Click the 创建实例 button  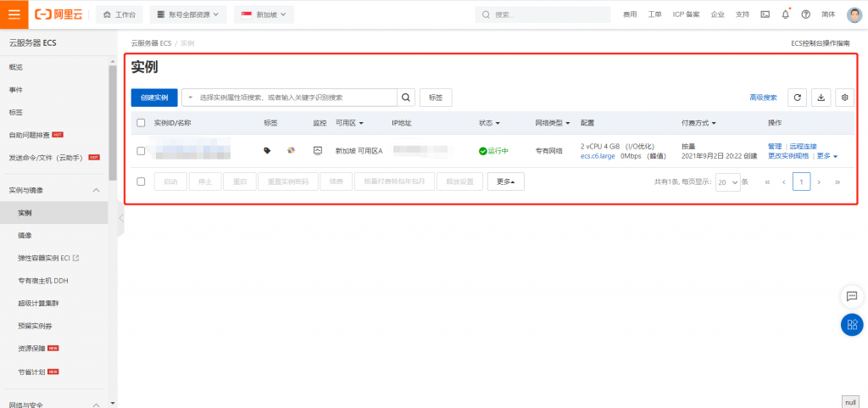coord(154,98)
